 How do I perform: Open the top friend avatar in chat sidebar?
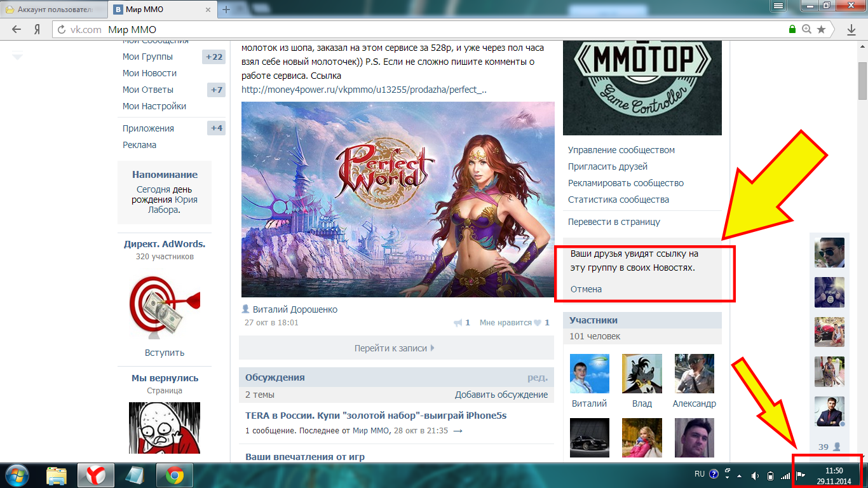point(829,252)
